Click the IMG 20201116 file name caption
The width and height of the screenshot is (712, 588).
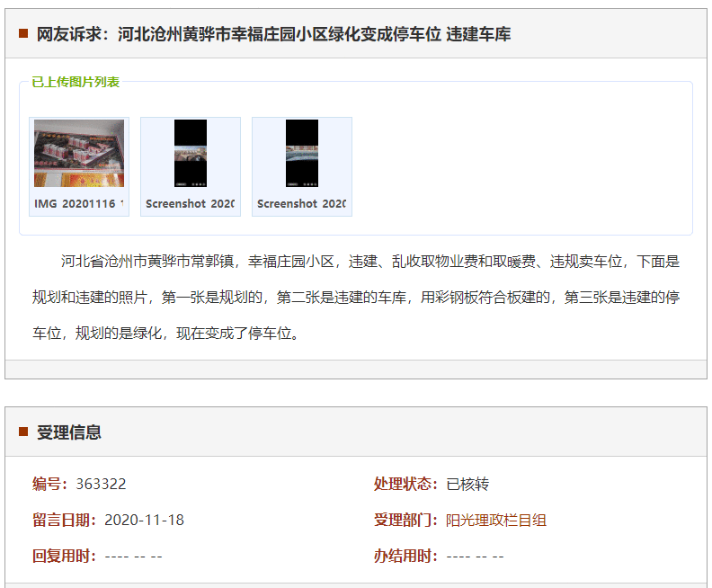tap(79, 204)
